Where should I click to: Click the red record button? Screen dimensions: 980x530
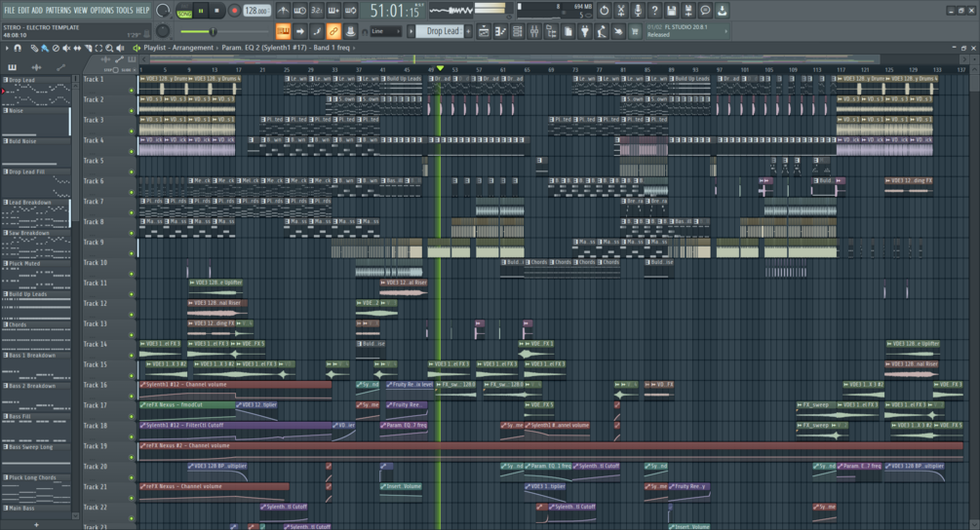point(234,11)
